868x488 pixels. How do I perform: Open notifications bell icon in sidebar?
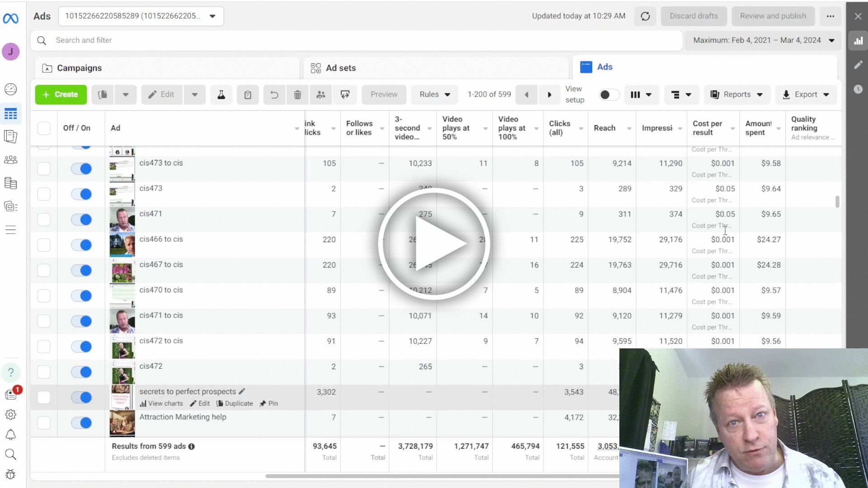10,435
